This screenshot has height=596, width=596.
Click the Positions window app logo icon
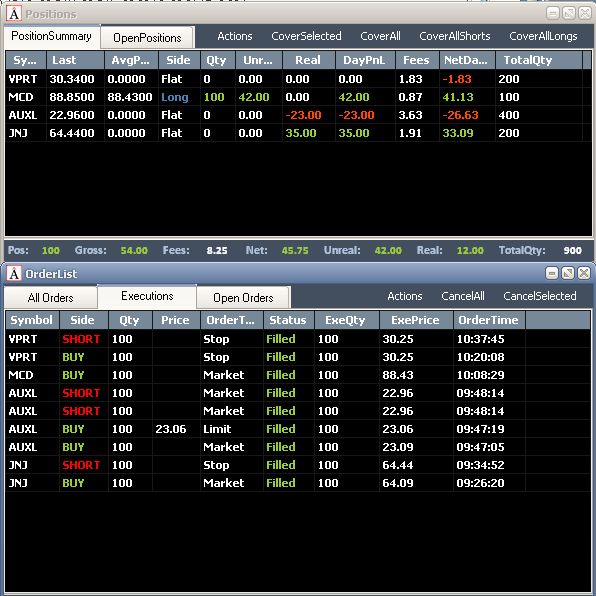[x=14, y=14]
